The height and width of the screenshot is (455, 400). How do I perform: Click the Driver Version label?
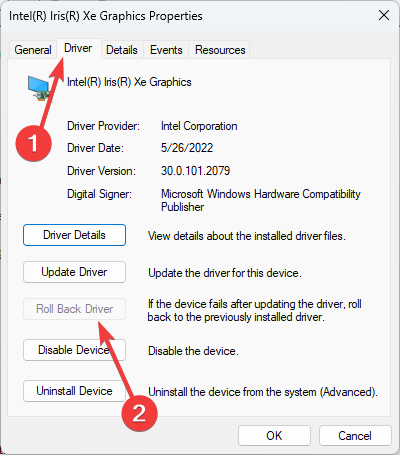click(x=101, y=171)
